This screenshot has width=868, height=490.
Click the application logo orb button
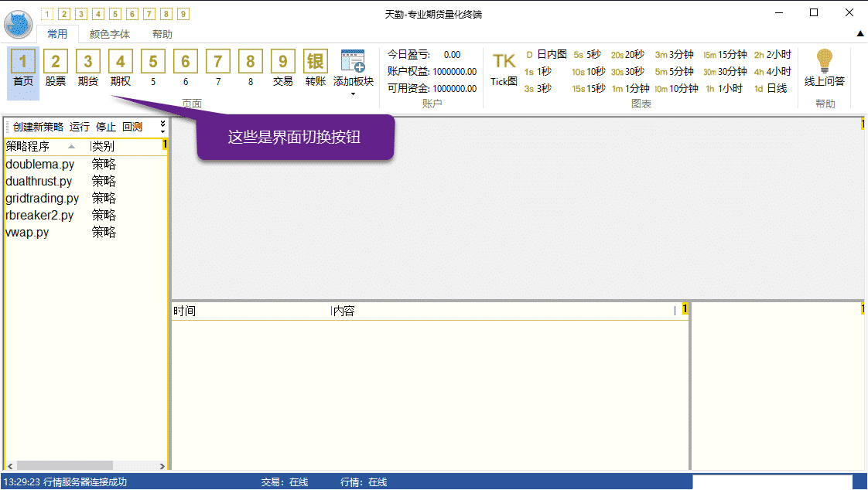19,24
